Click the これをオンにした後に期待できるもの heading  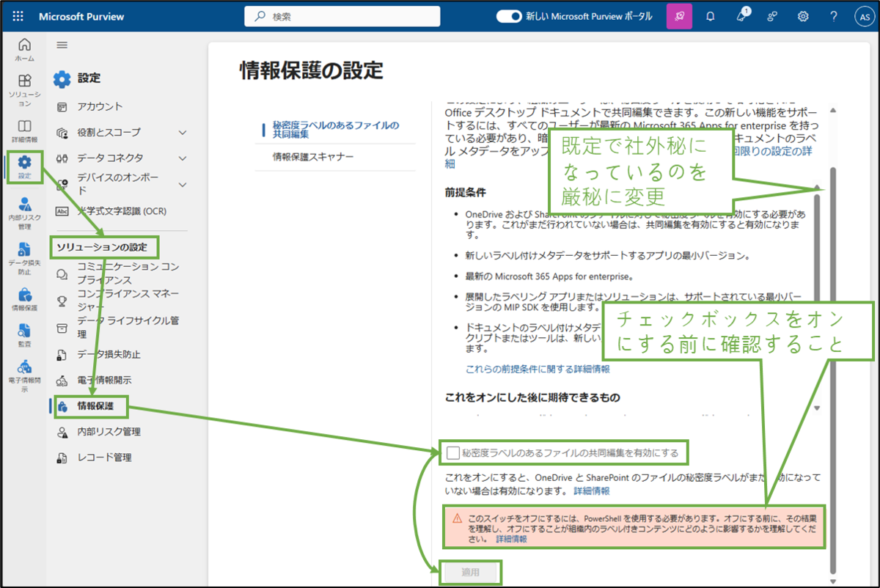pyautogui.click(x=532, y=397)
